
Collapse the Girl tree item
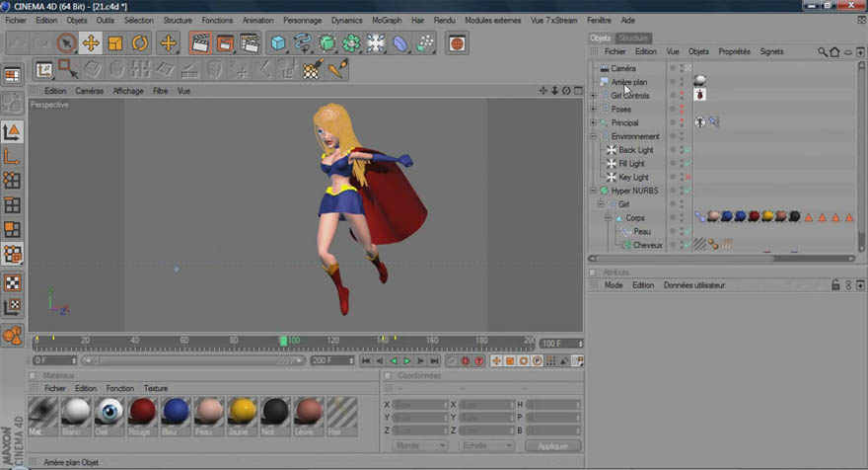pos(601,204)
